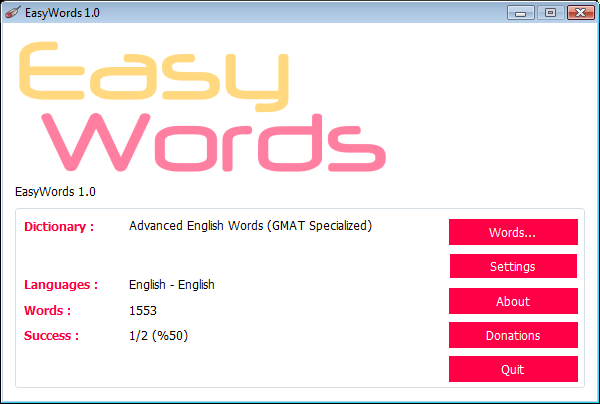Click the 'Dictionary :' label
This screenshot has height=404, width=600.
pos(59,226)
